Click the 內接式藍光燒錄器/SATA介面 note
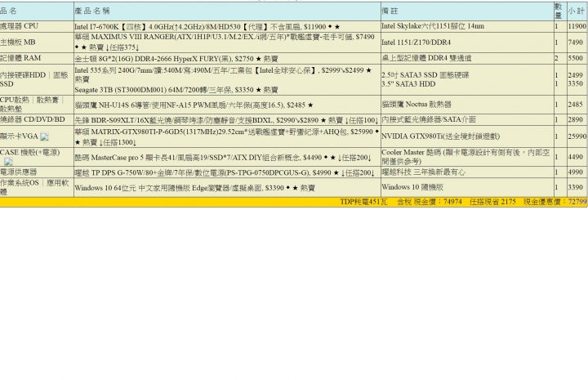 tap(429, 119)
